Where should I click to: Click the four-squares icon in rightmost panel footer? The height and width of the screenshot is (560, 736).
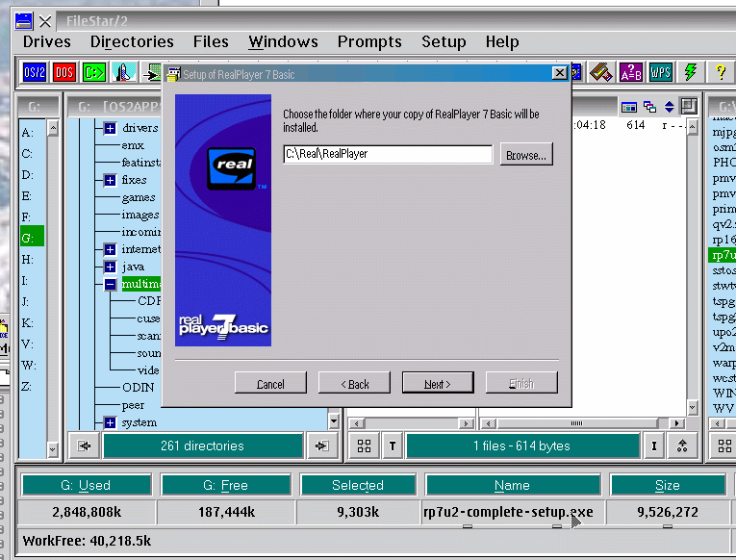pos(723,445)
